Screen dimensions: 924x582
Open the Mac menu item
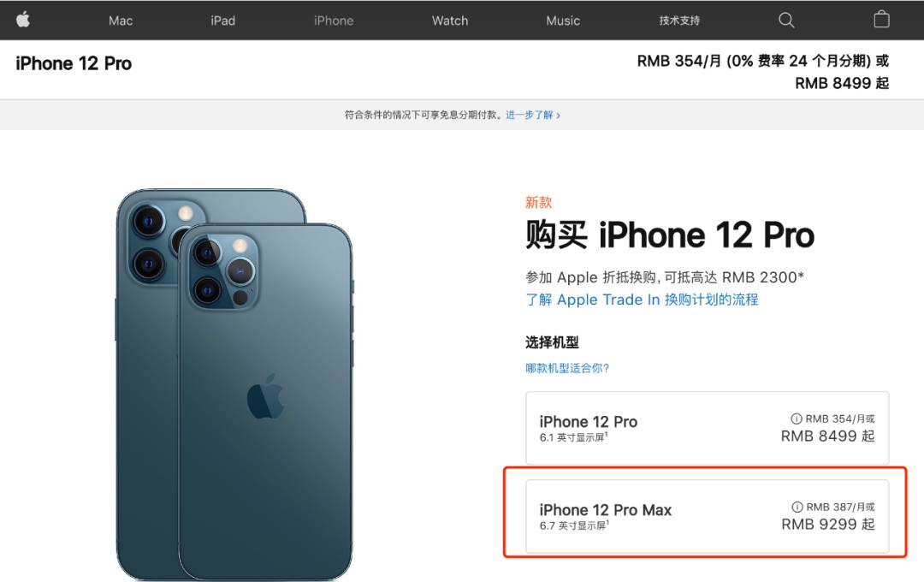pos(121,21)
